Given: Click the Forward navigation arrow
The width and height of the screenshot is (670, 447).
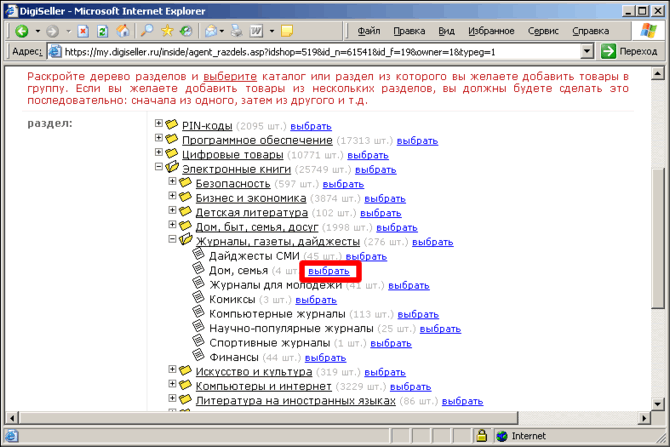Looking at the screenshot, I should click(53, 31).
